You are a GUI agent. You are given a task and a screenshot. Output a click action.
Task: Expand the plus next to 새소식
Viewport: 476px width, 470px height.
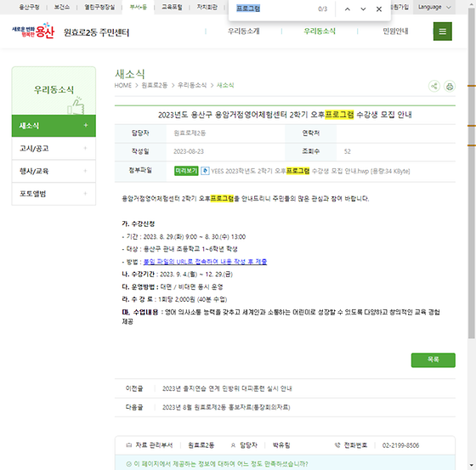86,125
